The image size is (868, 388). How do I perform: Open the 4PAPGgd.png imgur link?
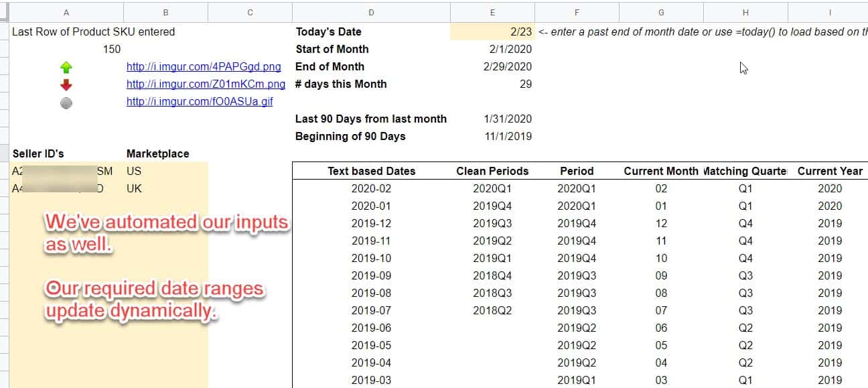pyautogui.click(x=204, y=67)
